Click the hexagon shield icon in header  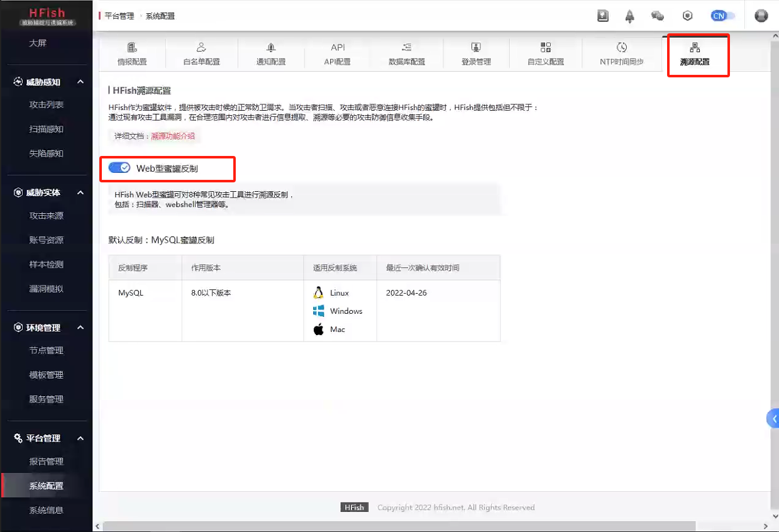687,16
